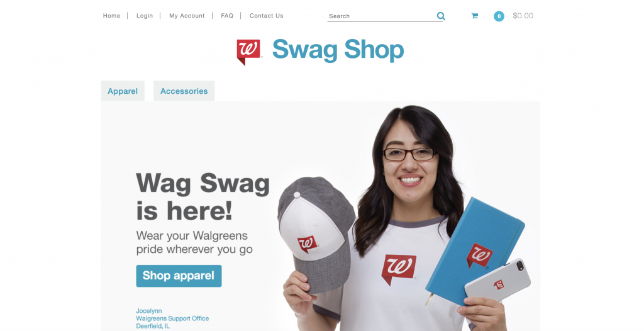Open the shopping cart icon
This screenshot has height=331, width=644.
475,16
